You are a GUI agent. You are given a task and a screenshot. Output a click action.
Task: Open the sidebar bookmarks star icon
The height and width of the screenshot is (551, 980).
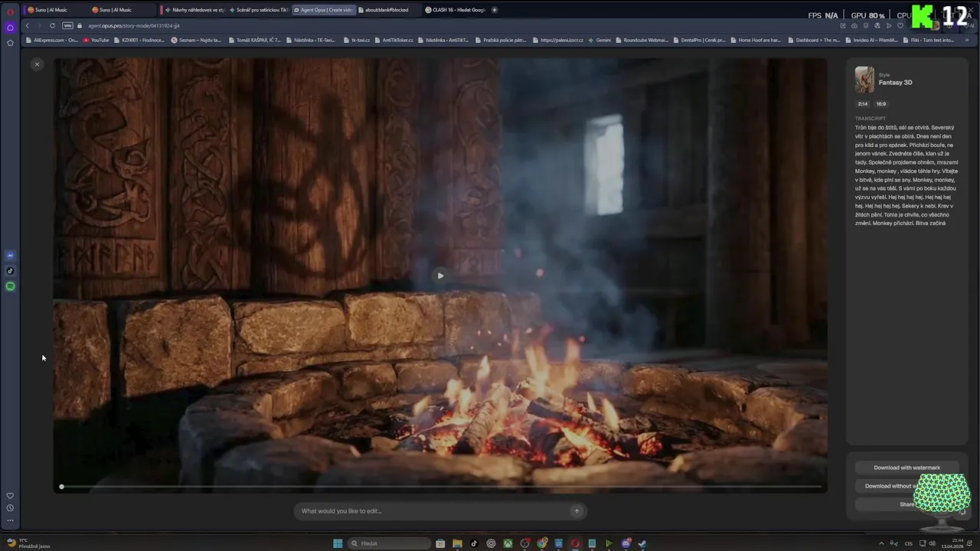point(10,43)
